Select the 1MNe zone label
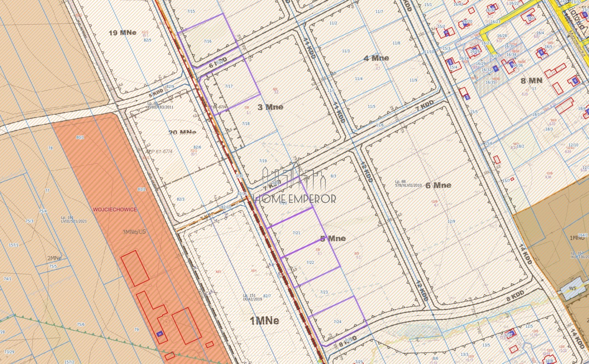 click(x=264, y=321)
